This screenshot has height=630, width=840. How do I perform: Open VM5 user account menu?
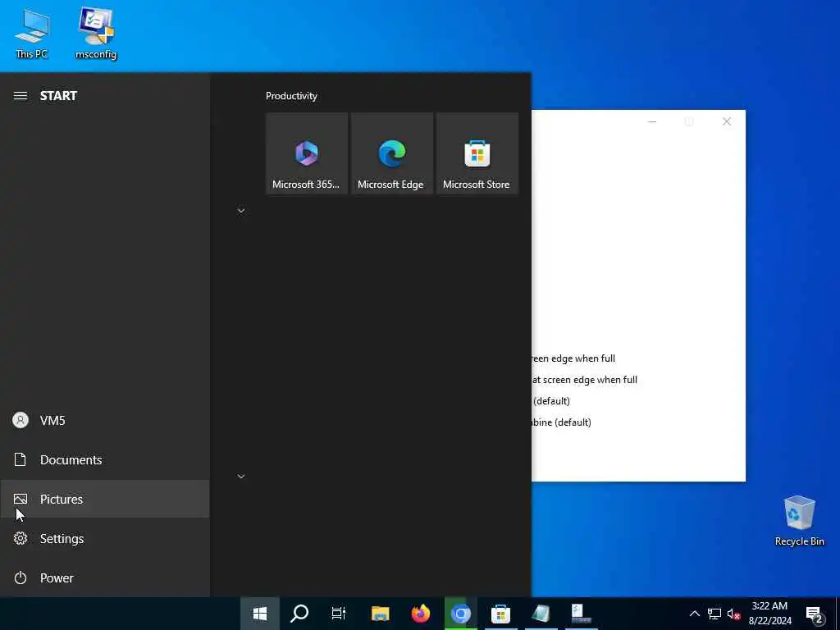point(104,421)
